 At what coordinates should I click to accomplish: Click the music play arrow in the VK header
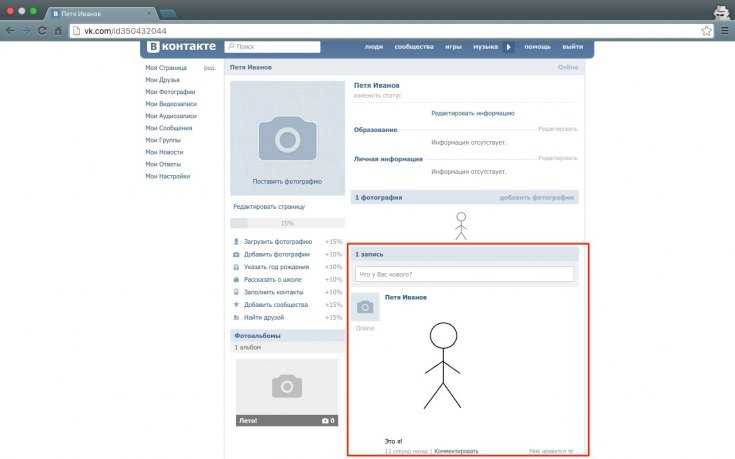click(509, 47)
